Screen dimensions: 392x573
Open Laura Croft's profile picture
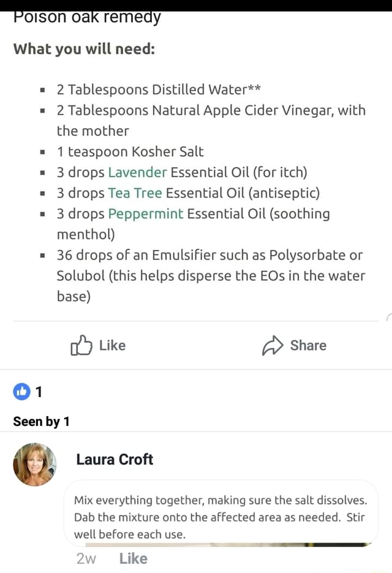pyautogui.click(x=34, y=464)
